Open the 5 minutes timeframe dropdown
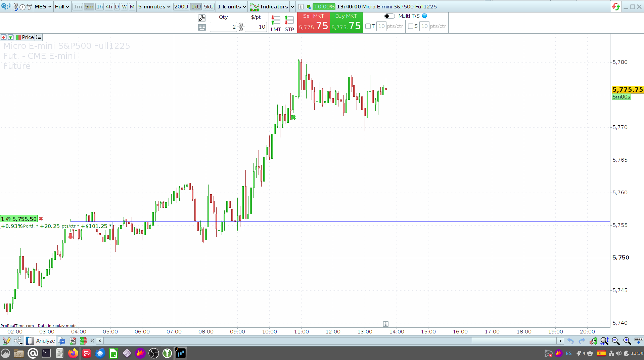The width and height of the screenshot is (644, 360). click(x=154, y=7)
